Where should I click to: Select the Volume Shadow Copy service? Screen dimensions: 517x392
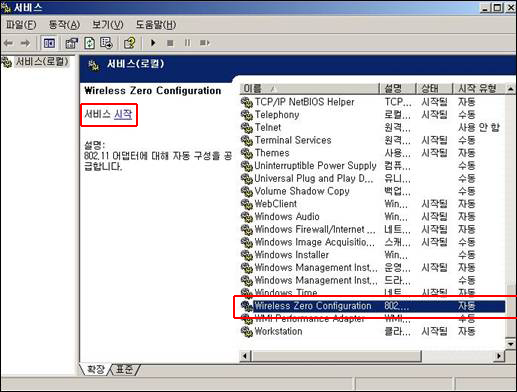(x=373, y=191)
